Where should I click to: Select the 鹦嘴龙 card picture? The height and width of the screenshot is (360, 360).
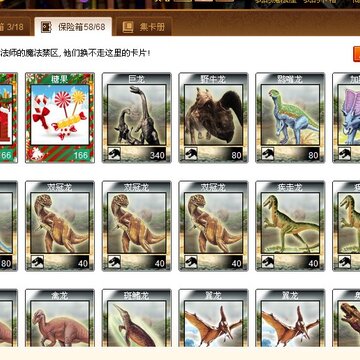point(290,115)
